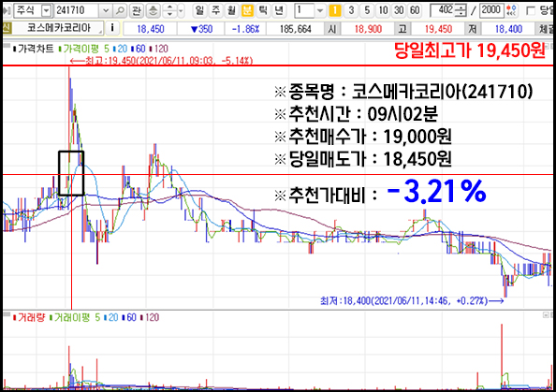556x392 pixels.
Task: Click the 최저:18,400 low marker label
Action: pos(411,301)
